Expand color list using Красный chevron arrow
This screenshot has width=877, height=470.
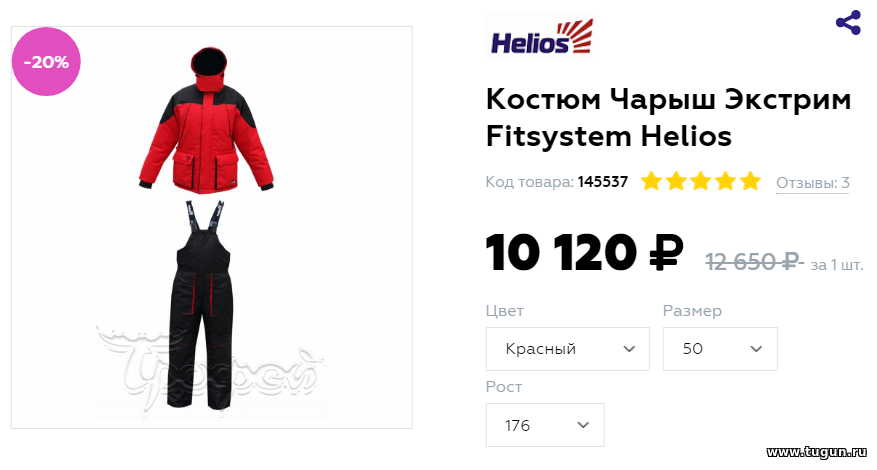[x=629, y=349]
